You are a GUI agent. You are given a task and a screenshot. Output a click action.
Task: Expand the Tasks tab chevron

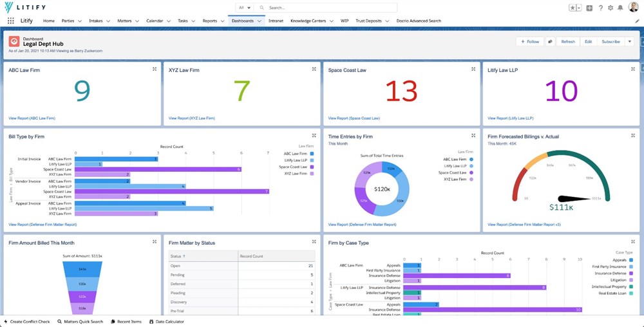coord(193,21)
